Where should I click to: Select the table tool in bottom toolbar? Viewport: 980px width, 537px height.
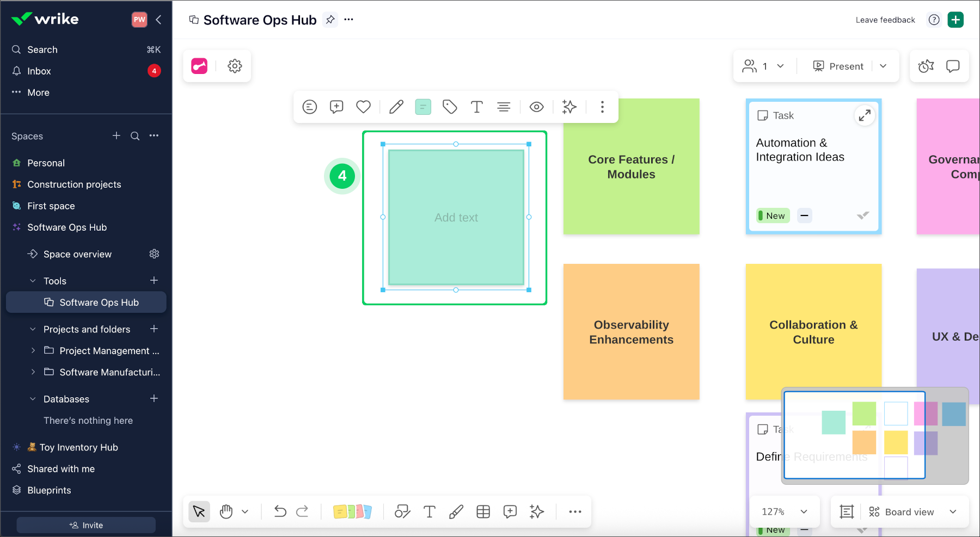point(483,511)
